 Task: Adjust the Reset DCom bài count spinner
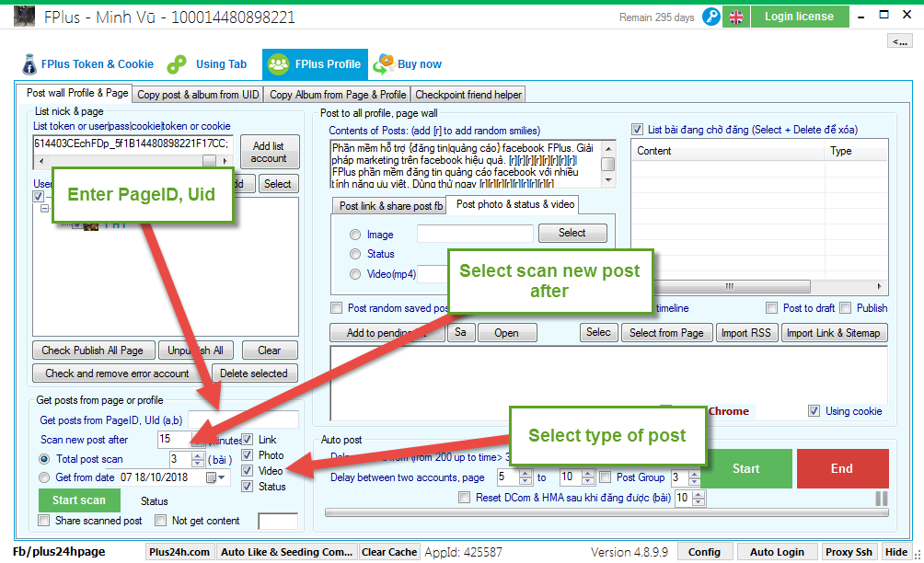tap(699, 499)
